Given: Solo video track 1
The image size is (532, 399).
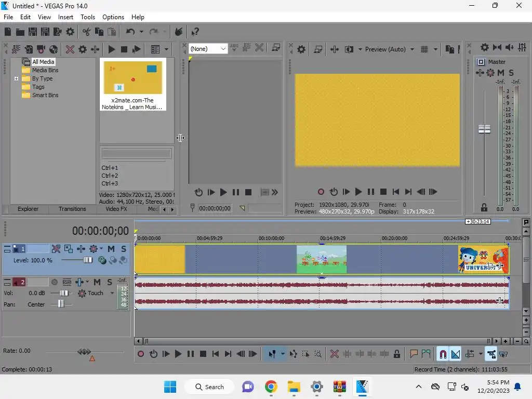Looking at the screenshot, I should (x=124, y=249).
